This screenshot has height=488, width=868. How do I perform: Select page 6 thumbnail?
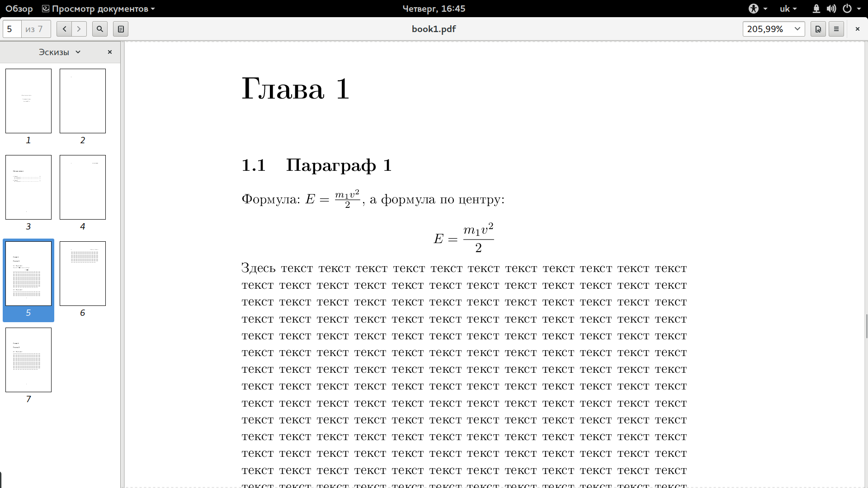[x=83, y=273]
